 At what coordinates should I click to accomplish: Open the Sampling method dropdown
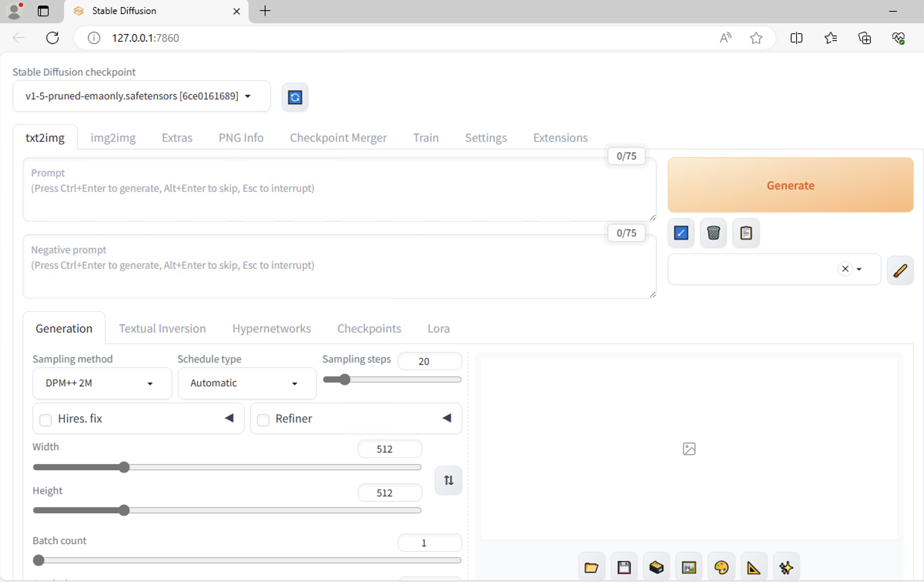point(102,383)
